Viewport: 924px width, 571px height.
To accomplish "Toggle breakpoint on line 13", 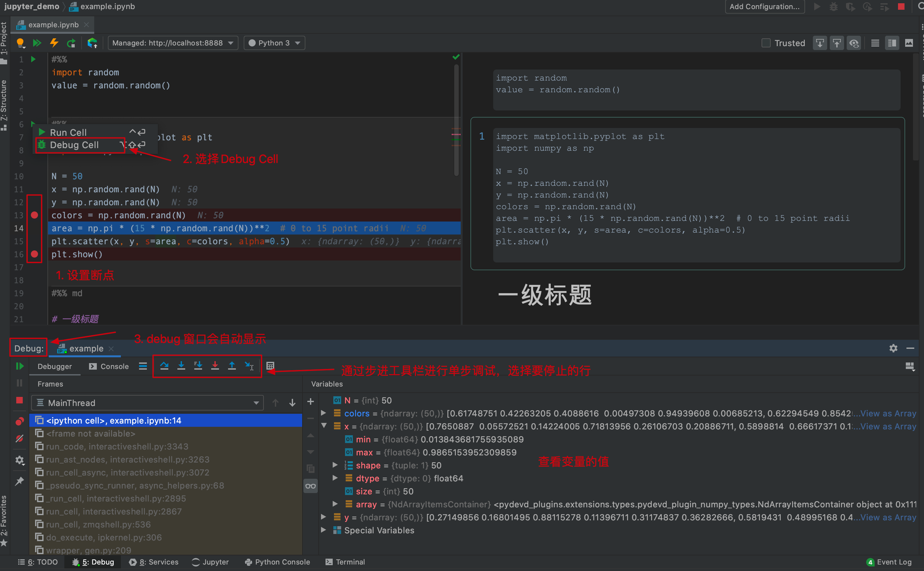I will pyautogui.click(x=34, y=215).
